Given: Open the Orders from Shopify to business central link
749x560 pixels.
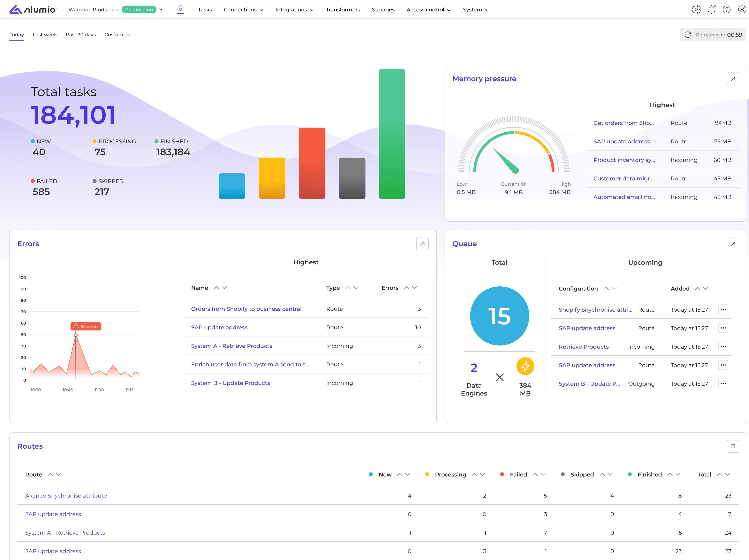Looking at the screenshot, I should pyautogui.click(x=246, y=308).
